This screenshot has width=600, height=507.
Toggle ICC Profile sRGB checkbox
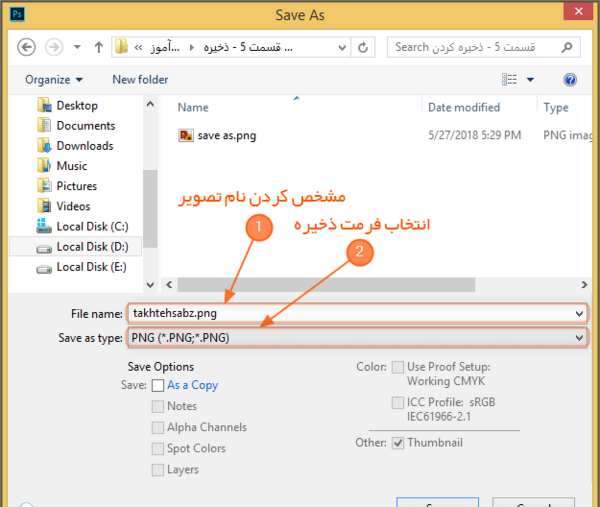pyautogui.click(x=398, y=402)
